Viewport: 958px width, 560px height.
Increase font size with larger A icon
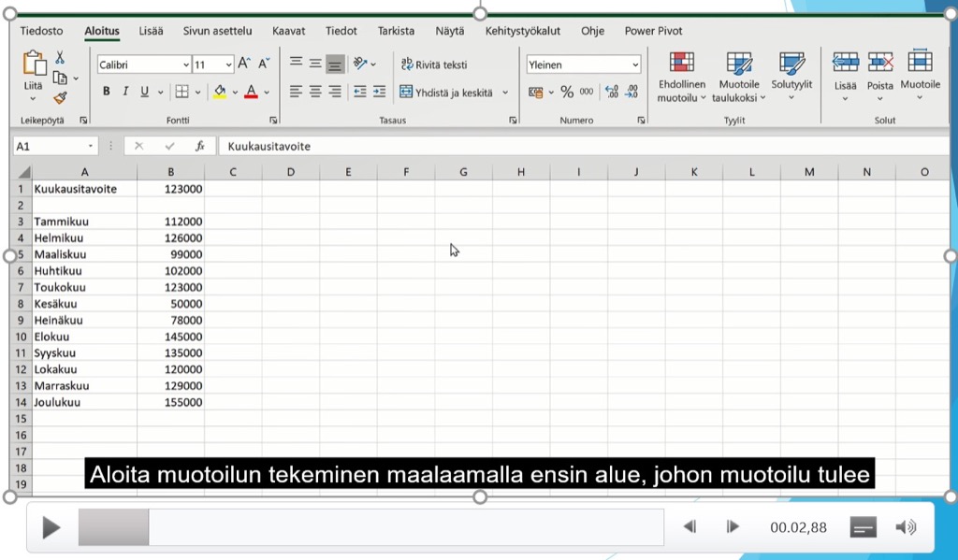coord(244,64)
